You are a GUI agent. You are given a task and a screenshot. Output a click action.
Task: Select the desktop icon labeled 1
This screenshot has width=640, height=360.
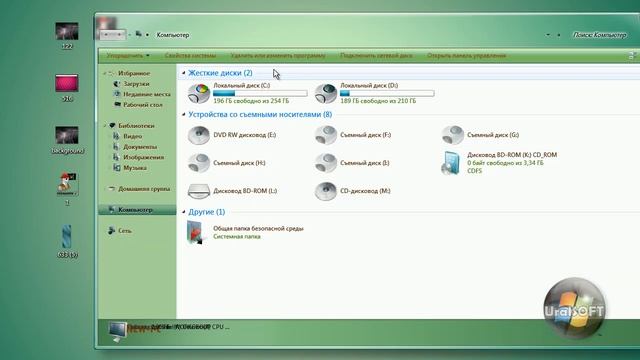point(67,184)
